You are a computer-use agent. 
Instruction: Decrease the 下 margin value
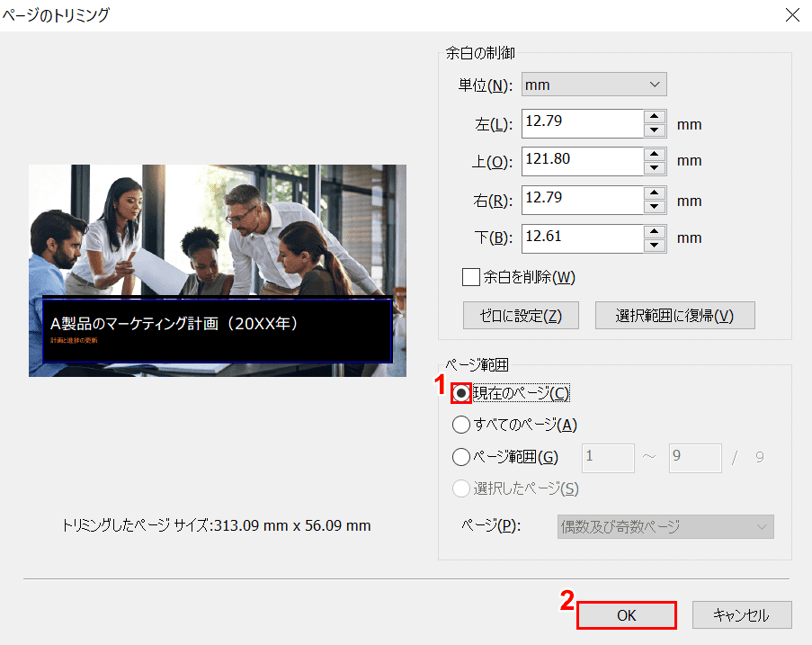pos(655,246)
